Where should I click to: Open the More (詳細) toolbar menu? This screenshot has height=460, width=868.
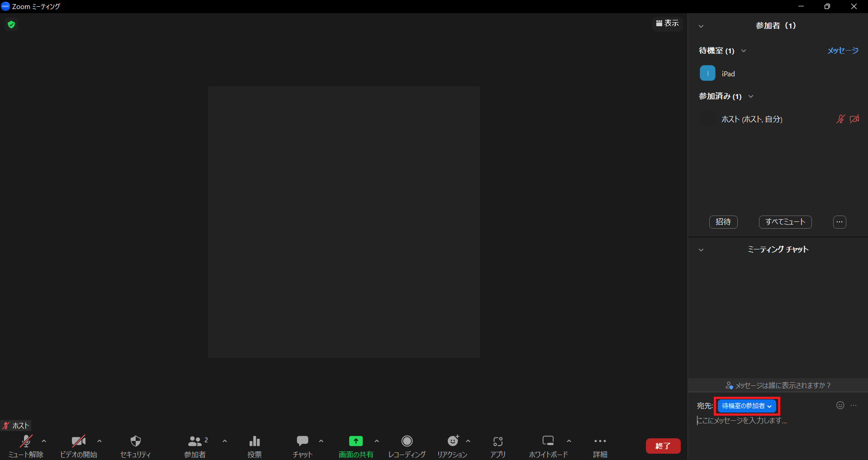[x=600, y=441]
